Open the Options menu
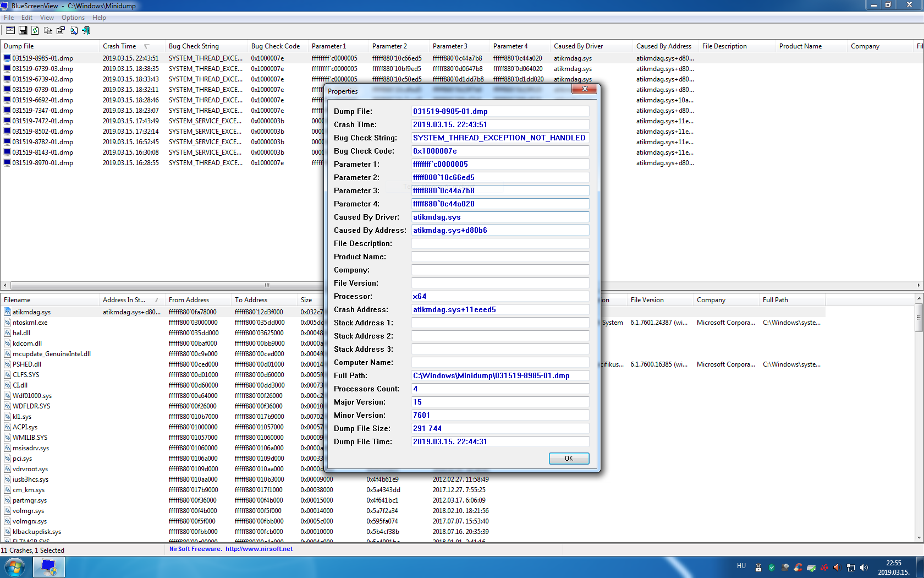This screenshot has width=924, height=578. 73,18
